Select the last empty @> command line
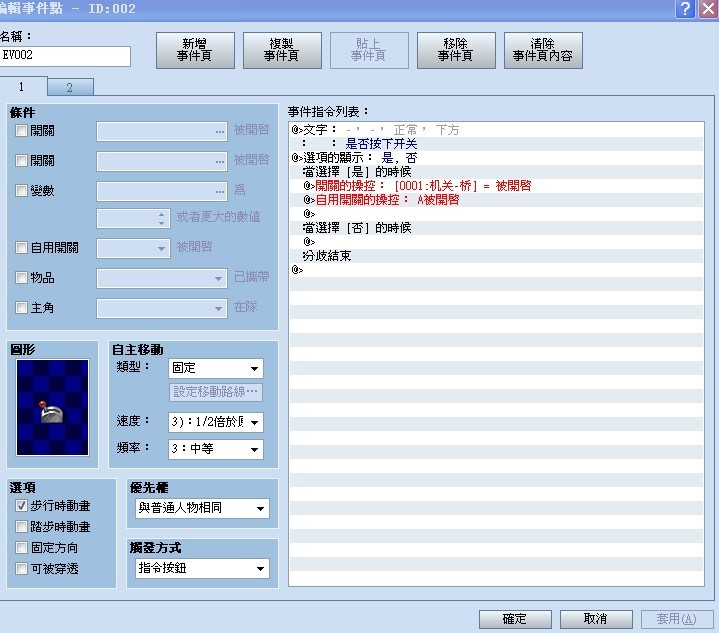Viewport: 719px width, 633px height. pyautogui.click(x=497, y=270)
